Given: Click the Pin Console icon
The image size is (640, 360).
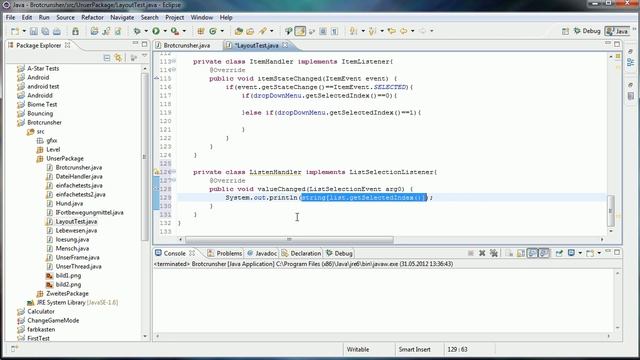Looking at the screenshot, I should [x=559, y=253].
